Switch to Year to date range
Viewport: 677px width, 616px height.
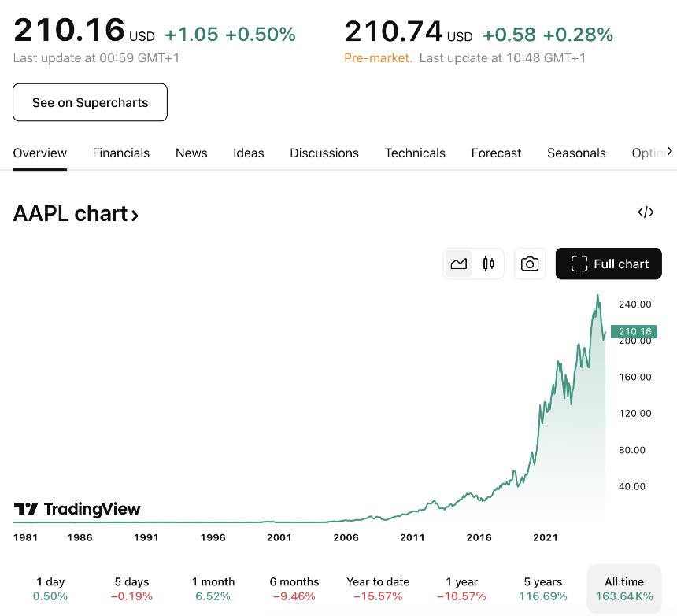tap(378, 588)
